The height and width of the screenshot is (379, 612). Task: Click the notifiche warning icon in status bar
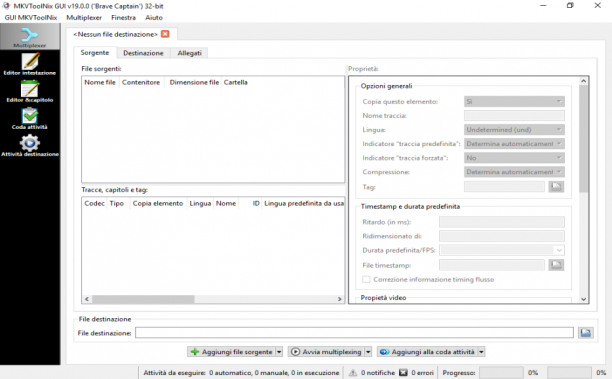(353, 373)
